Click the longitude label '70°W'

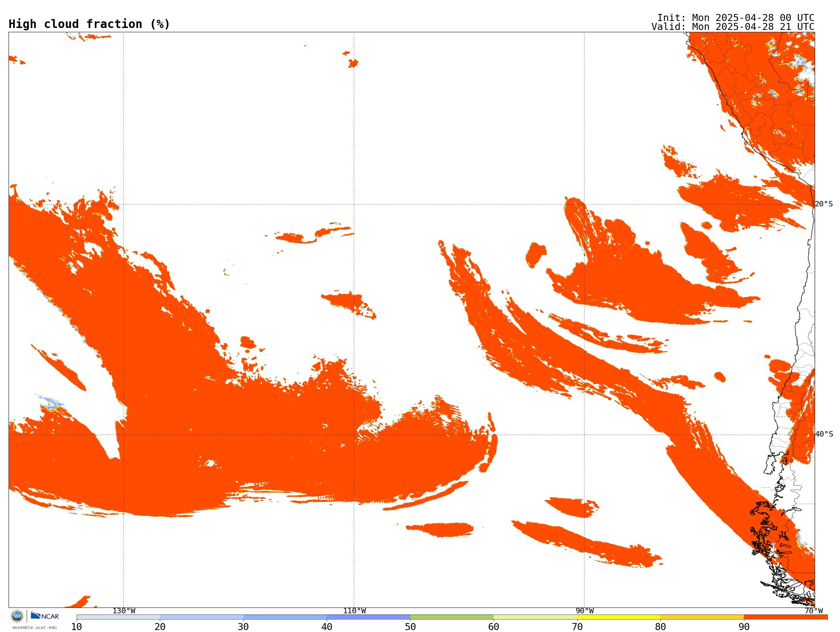(814, 611)
